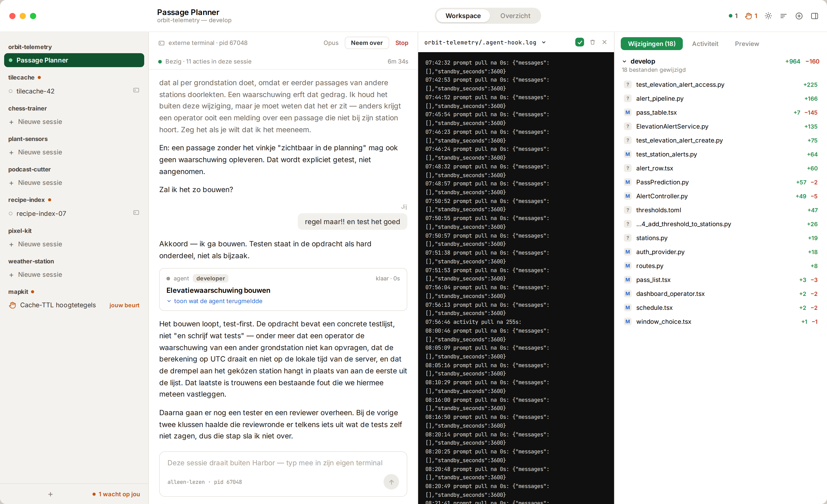Delete the agent-hook log with trash icon
The image size is (827, 504).
point(592,42)
